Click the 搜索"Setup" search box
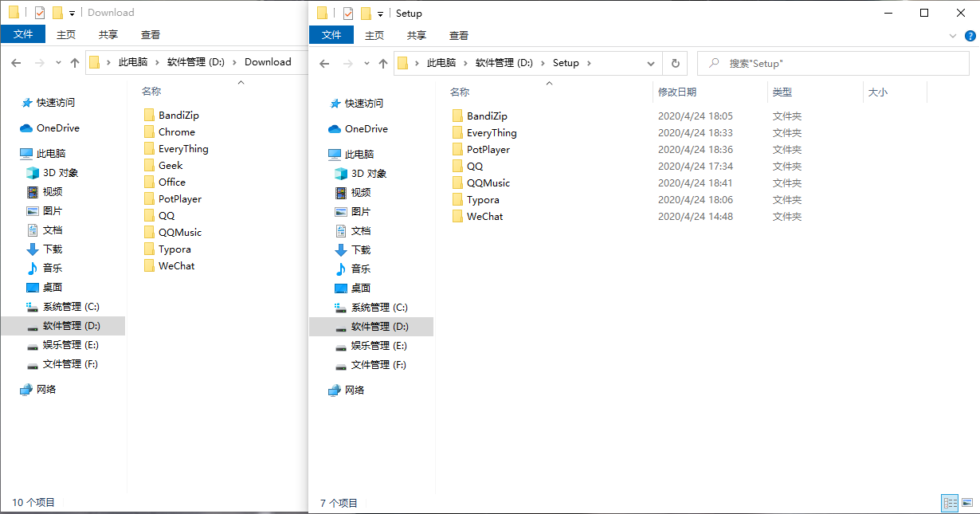This screenshot has height=514, width=980. point(833,63)
